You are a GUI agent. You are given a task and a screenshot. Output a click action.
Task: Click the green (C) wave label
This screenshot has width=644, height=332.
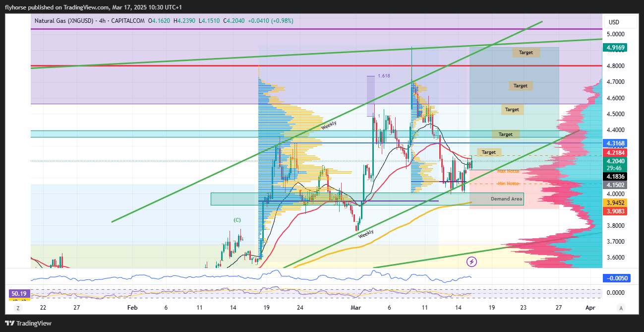point(237,220)
